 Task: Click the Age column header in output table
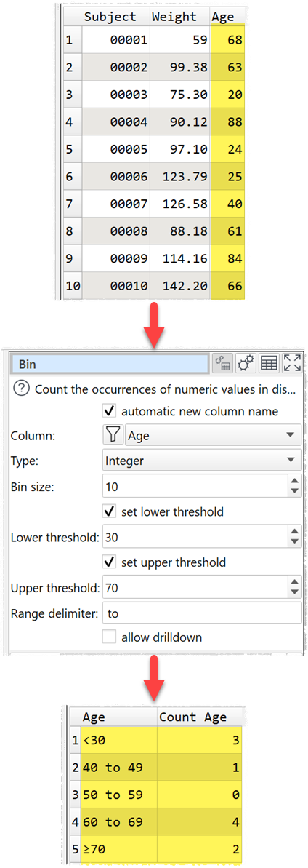pos(119,717)
